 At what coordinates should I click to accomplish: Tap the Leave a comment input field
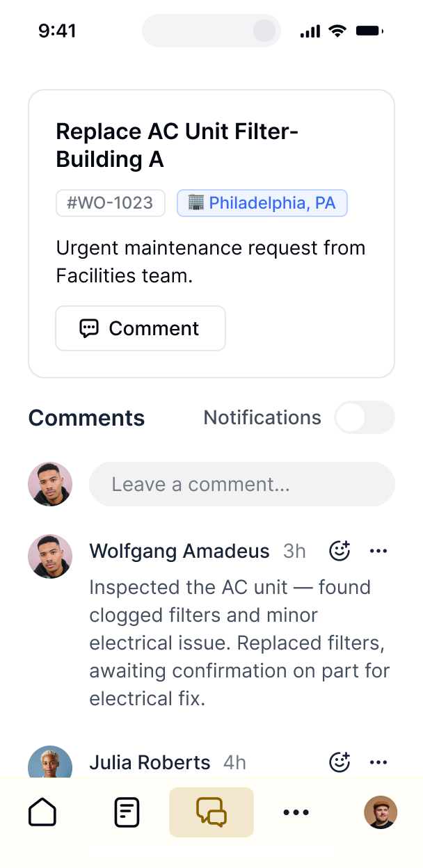click(x=241, y=484)
